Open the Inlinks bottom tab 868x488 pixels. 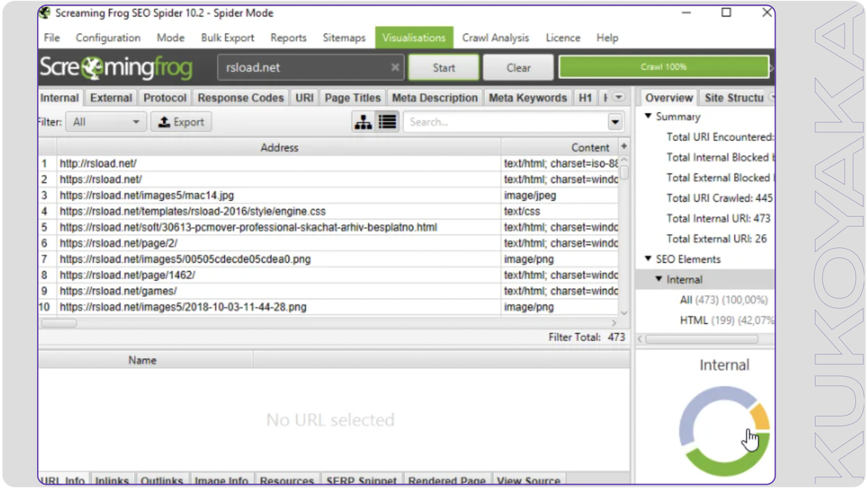112,481
